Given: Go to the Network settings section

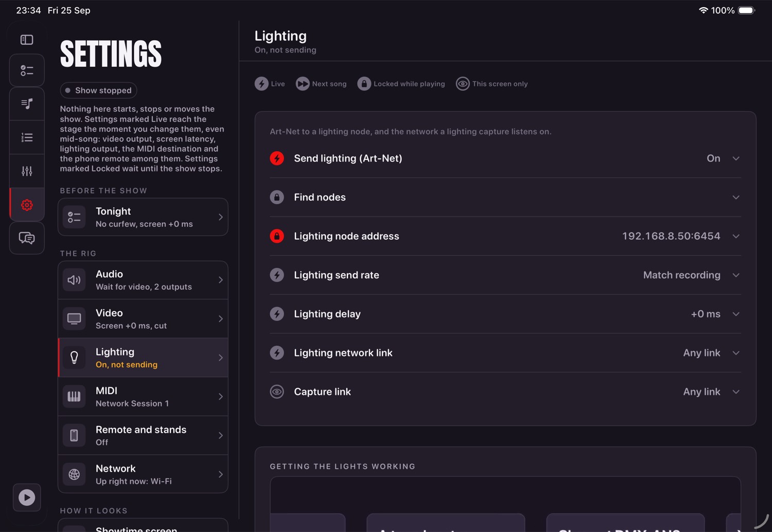Looking at the screenshot, I should (x=143, y=474).
